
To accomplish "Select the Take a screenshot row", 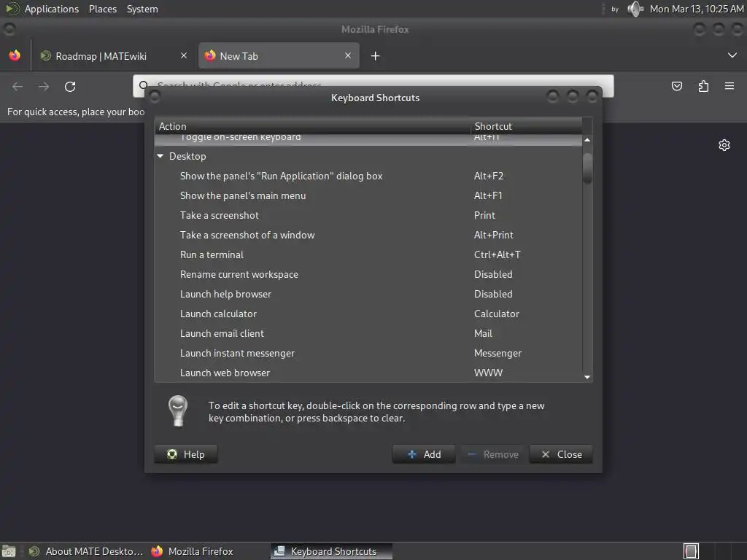I will click(x=368, y=215).
